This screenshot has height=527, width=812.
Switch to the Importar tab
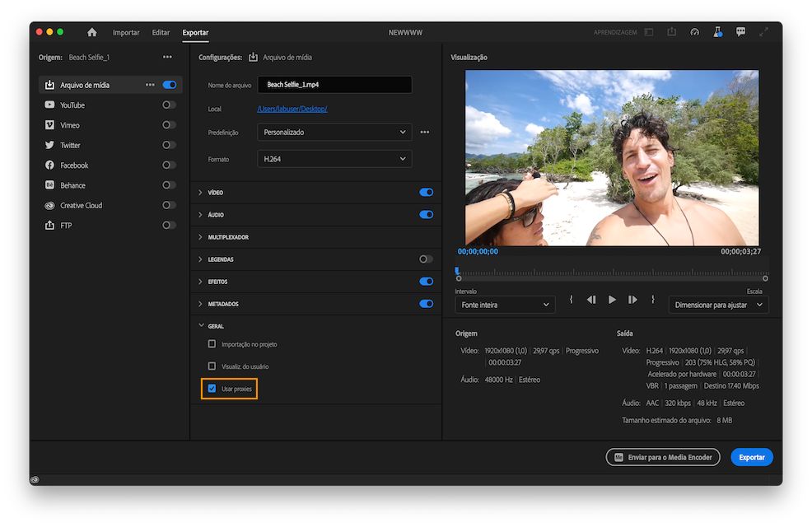[x=125, y=32]
